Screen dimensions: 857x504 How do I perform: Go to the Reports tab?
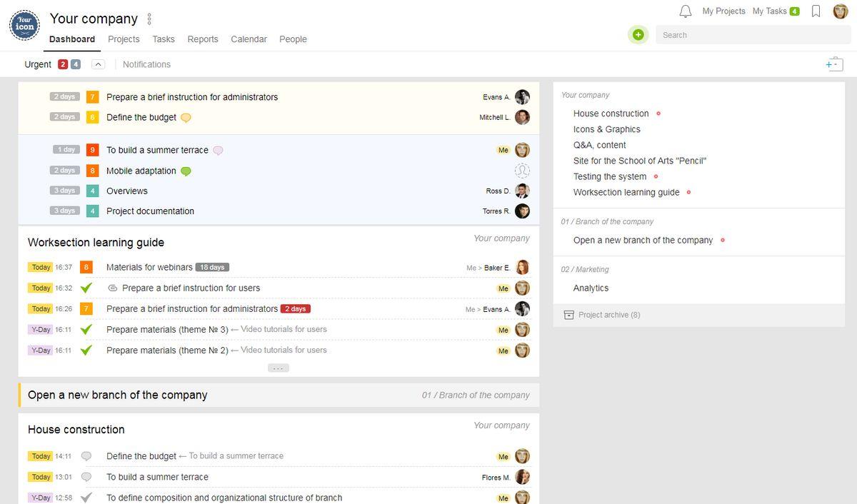[203, 39]
